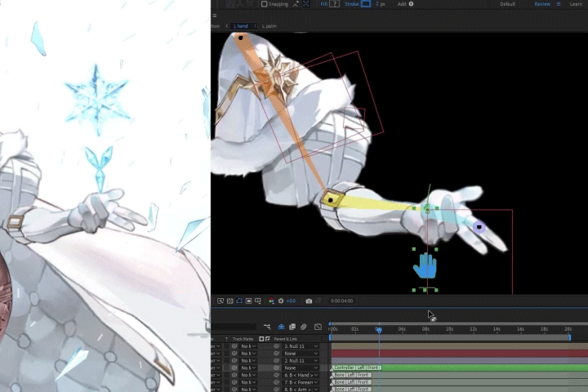This screenshot has width=588, height=392.
Task: Switch to the Learn workspace
Action: point(576,4)
